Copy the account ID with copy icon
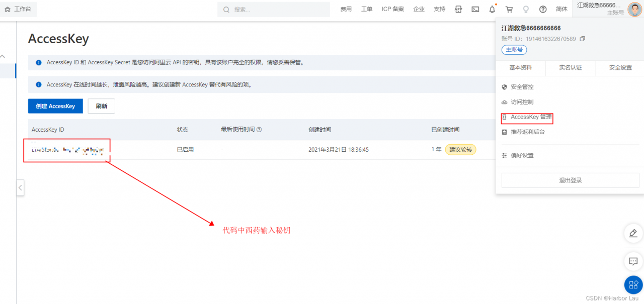644x304 pixels. coord(583,39)
